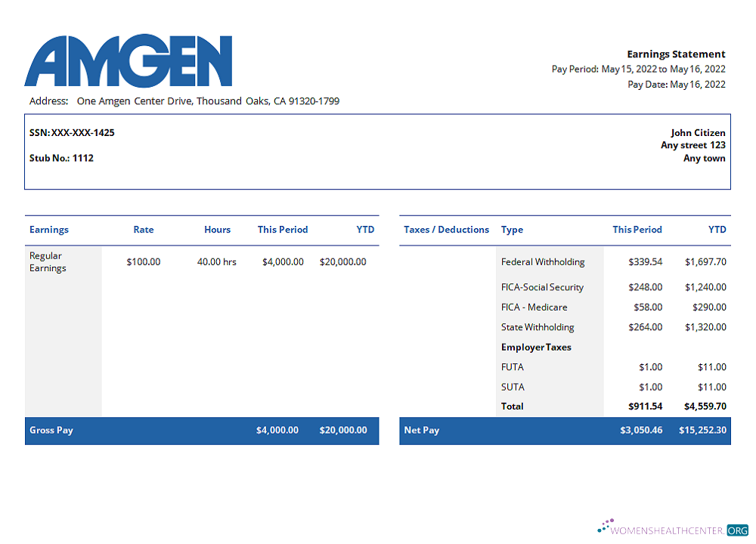Click the Regular Earnings row label
The width and height of the screenshot is (756, 544).
pyautogui.click(x=45, y=261)
